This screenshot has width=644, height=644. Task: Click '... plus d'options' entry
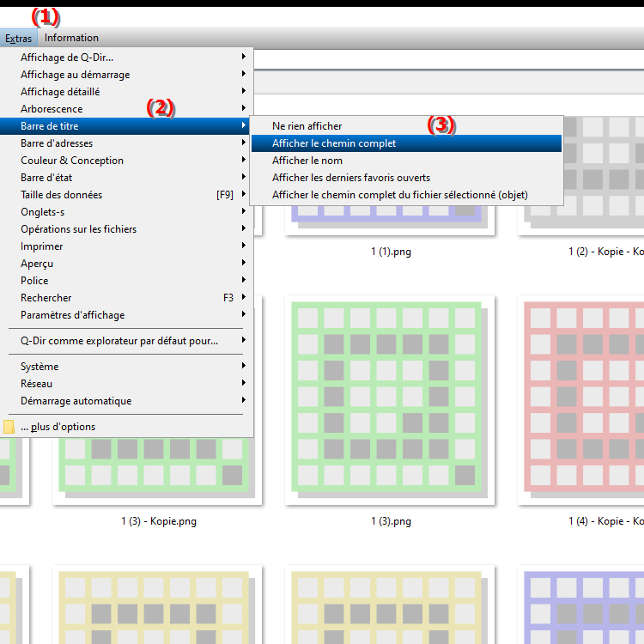point(126,427)
